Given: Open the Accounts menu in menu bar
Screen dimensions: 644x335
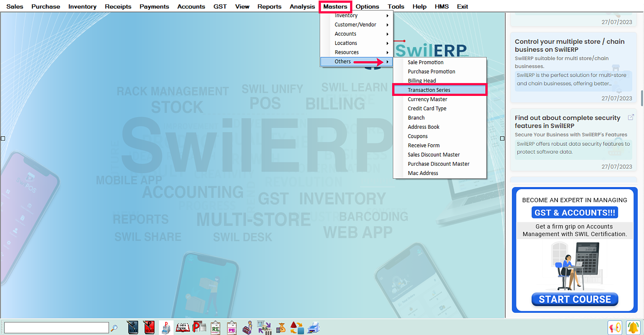Looking at the screenshot, I should tap(191, 6).
